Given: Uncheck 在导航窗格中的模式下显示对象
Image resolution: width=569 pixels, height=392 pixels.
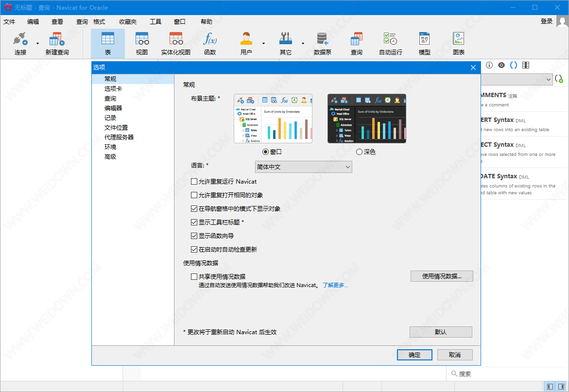Looking at the screenshot, I should tap(194, 208).
